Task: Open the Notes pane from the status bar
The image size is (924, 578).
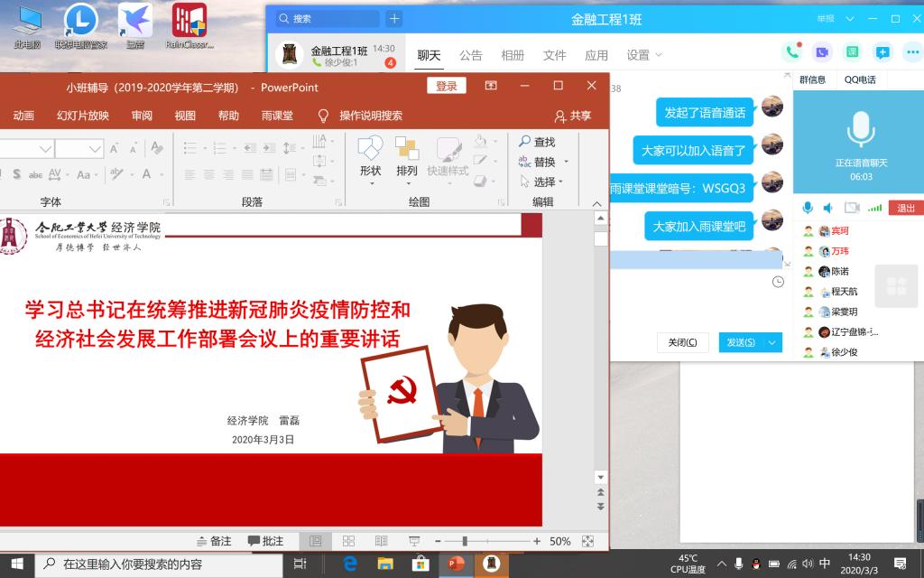Action: tap(214, 541)
